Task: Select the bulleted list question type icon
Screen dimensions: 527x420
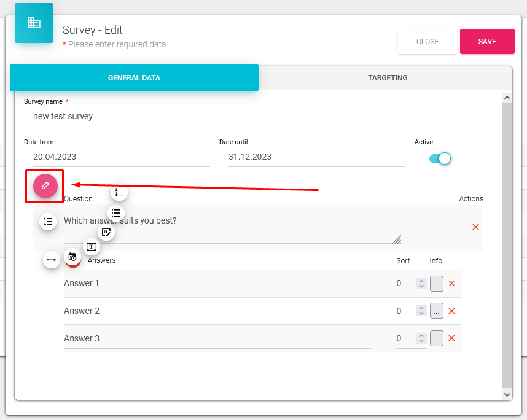Action: 116,213
